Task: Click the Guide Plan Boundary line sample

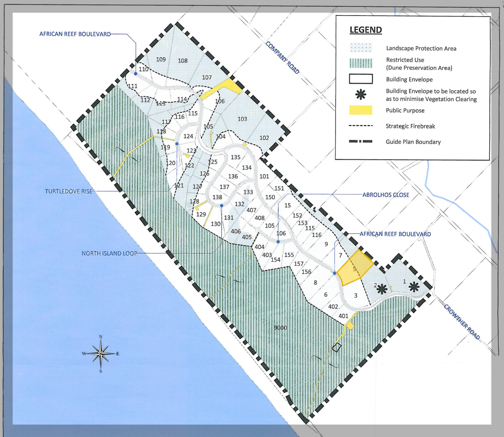Action: pyautogui.click(x=360, y=142)
